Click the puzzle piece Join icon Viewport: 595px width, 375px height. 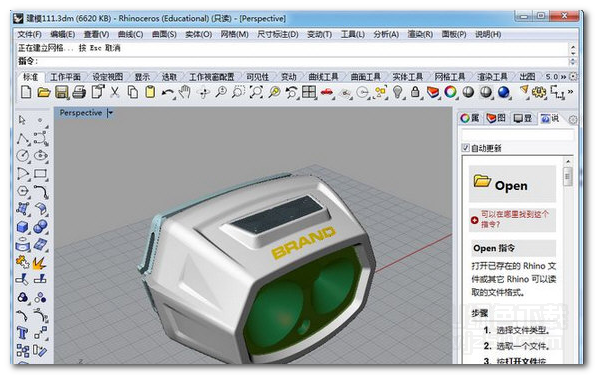pos(23,262)
